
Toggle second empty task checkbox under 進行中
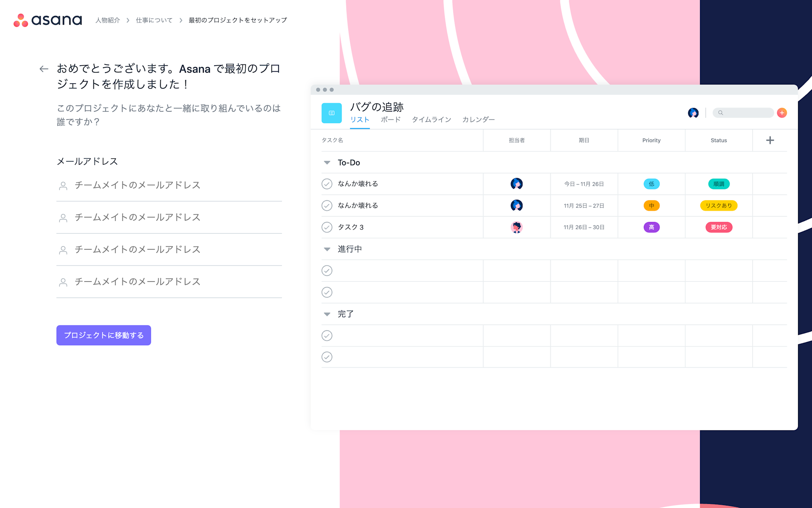point(327,292)
